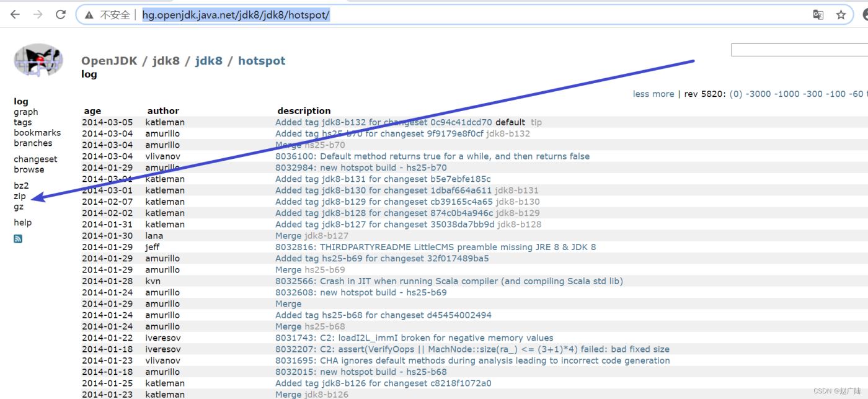Reload the page with refresh icon

[61, 14]
